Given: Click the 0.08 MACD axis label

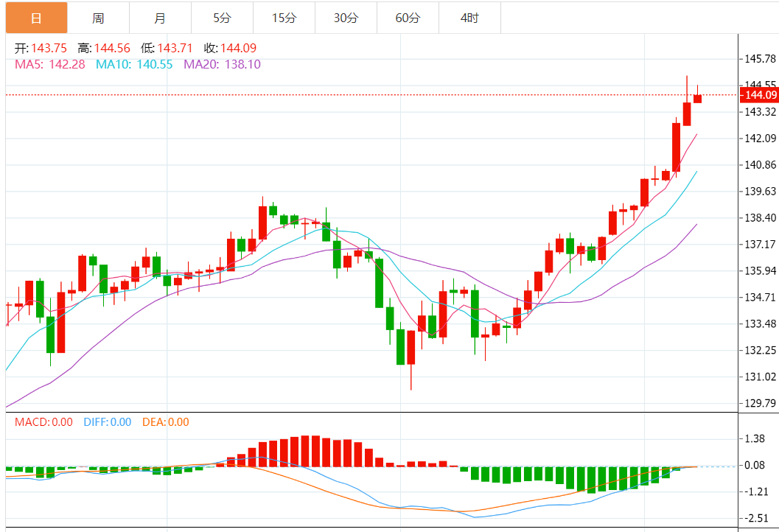Looking at the screenshot, I should tap(755, 466).
